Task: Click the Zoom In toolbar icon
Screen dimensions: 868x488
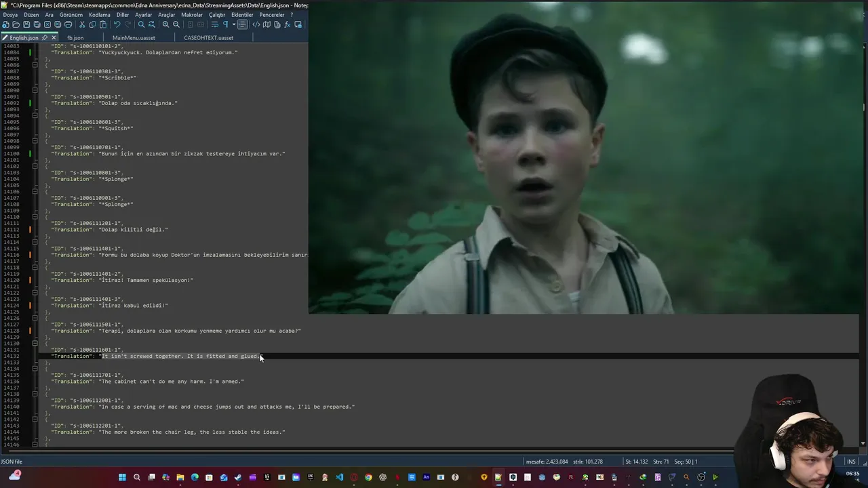Action: point(166,24)
